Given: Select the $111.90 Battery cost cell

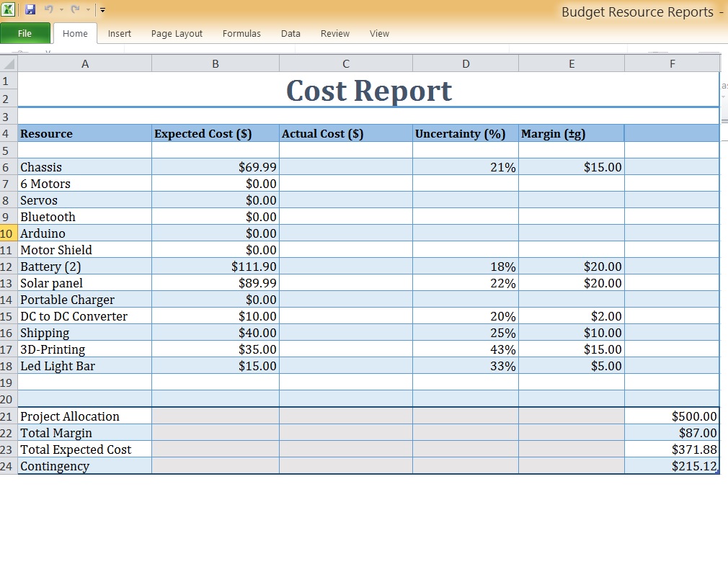Looking at the screenshot, I should (216, 267).
